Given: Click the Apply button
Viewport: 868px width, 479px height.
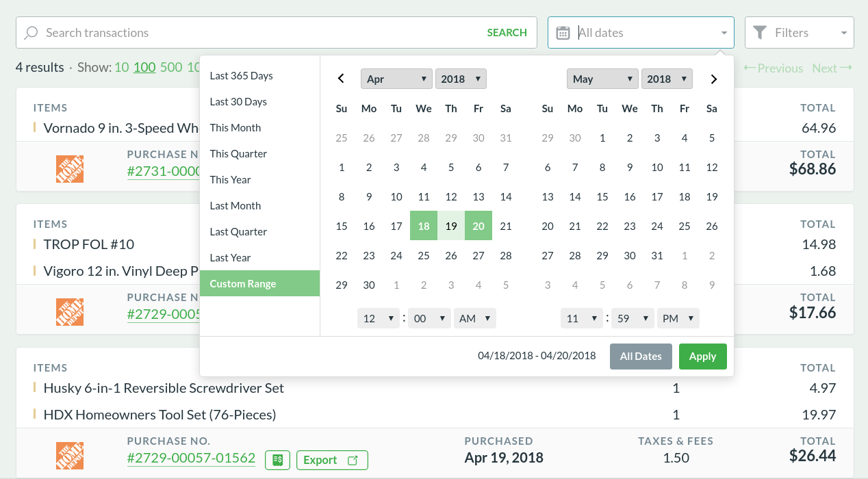Looking at the screenshot, I should (x=702, y=356).
